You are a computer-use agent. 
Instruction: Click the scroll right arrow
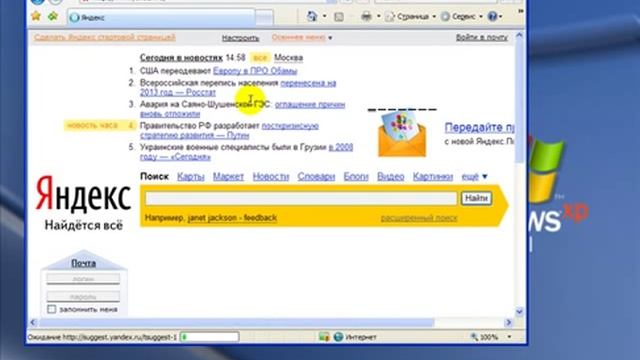[509, 322]
